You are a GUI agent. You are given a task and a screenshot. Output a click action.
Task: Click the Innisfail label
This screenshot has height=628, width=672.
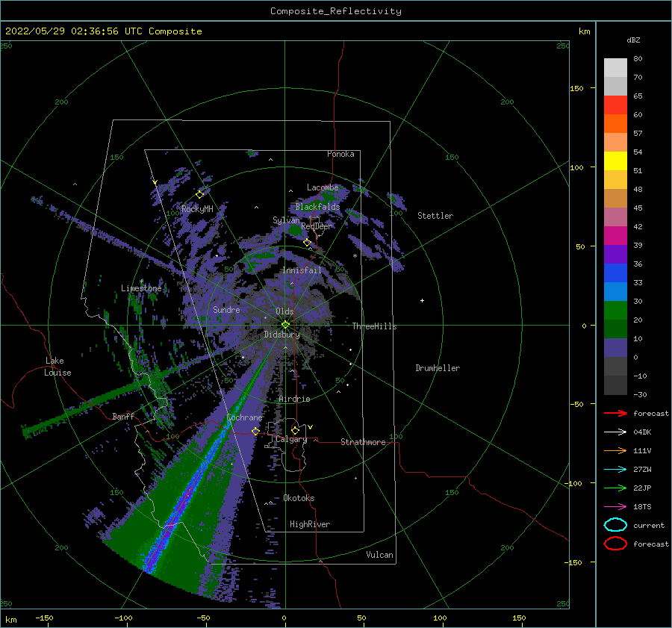pos(302,270)
